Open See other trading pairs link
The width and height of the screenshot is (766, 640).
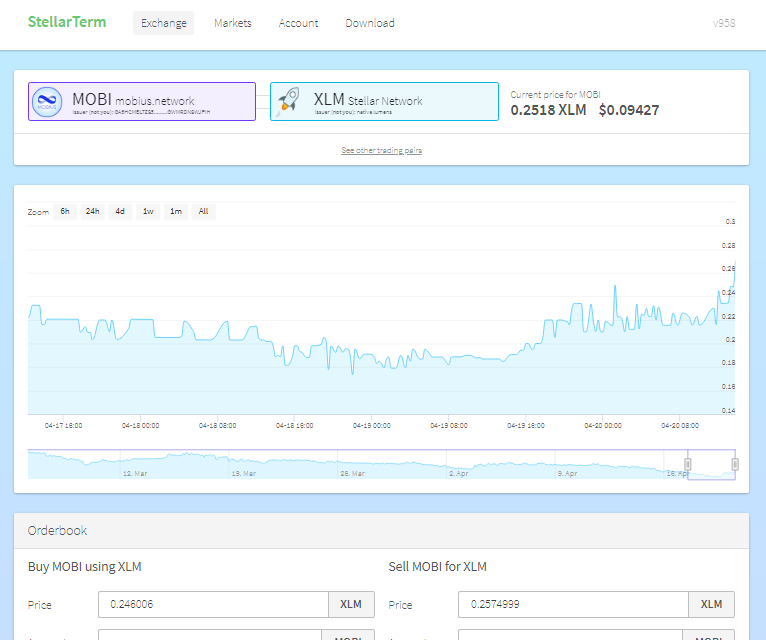[382, 150]
